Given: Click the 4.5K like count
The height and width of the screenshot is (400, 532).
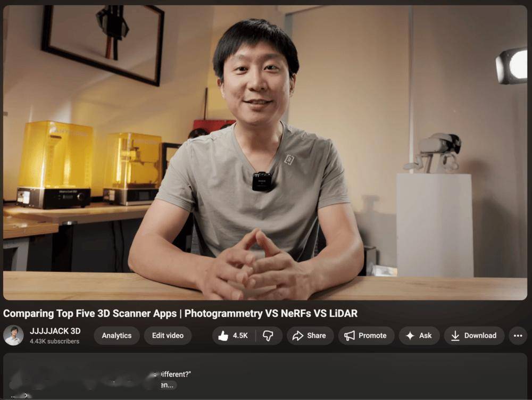Looking at the screenshot, I should click(240, 336).
